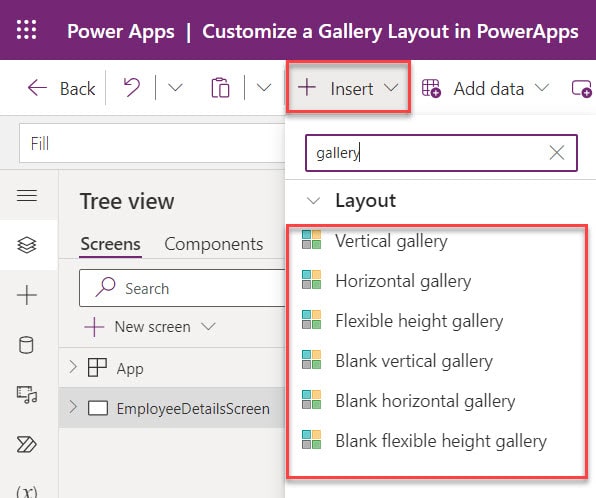
Task: Open Tree view layers icon in sidebar
Action: 27,245
